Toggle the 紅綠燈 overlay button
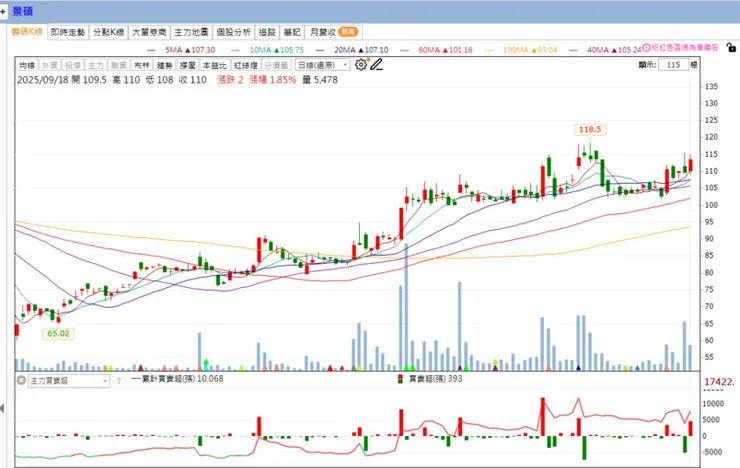740x468 pixels. tap(245, 65)
